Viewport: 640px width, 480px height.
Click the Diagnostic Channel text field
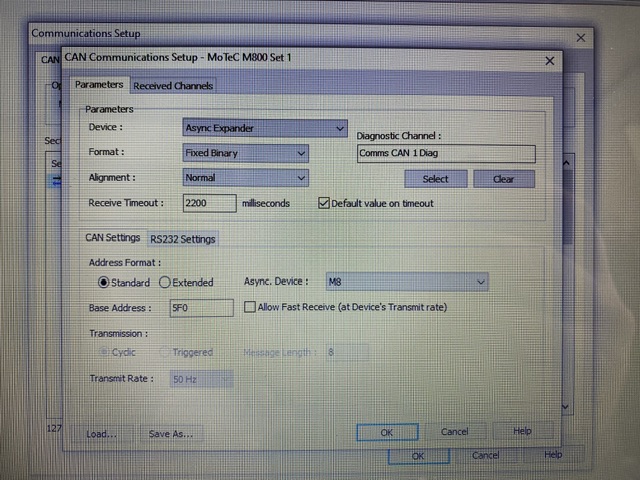pos(446,153)
